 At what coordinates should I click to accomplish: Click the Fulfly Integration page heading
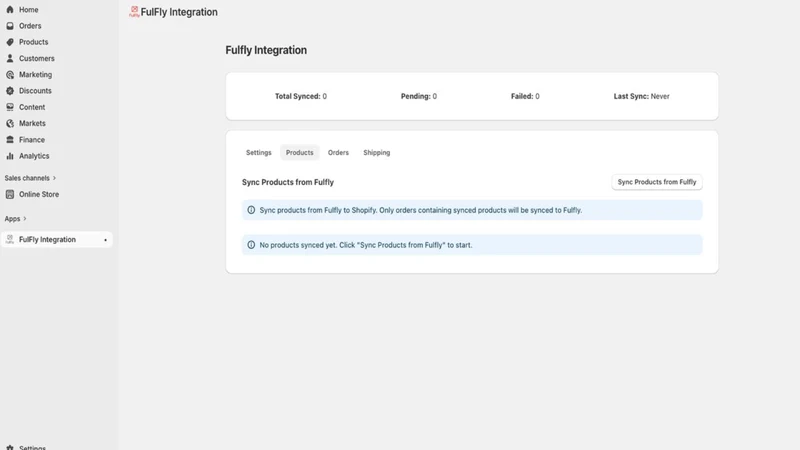point(266,50)
